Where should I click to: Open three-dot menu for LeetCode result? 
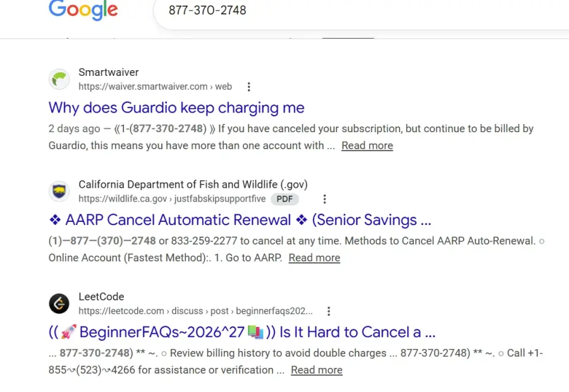[328, 311]
